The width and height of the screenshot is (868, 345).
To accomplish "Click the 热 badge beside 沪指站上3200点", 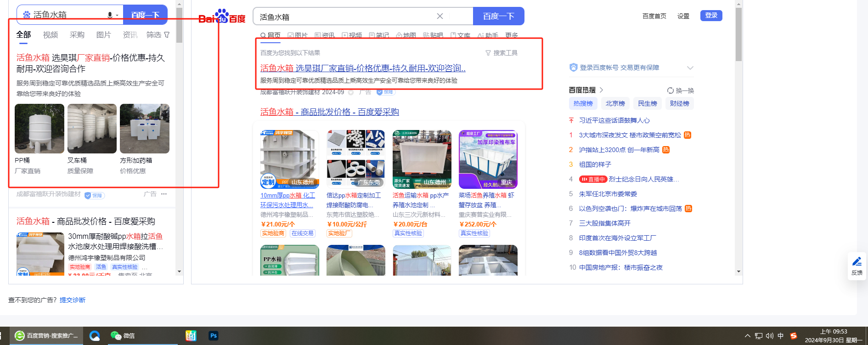I will (666, 150).
